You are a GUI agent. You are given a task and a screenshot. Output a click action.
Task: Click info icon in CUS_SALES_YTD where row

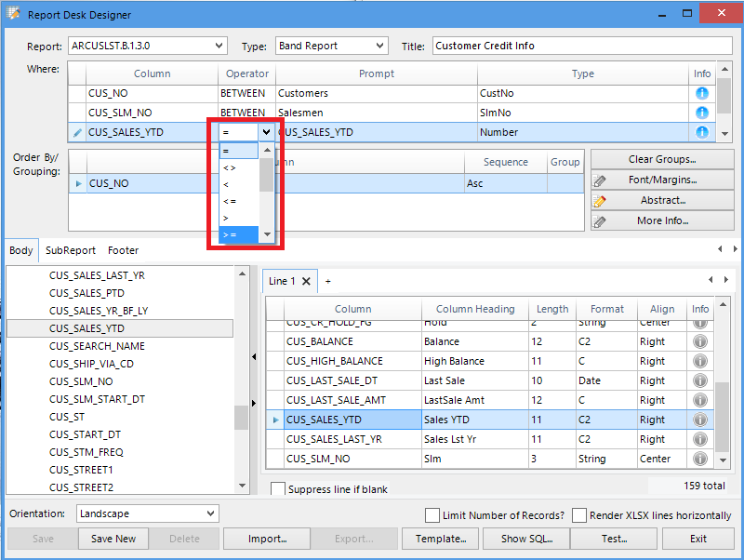pyautogui.click(x=702, y=132)
